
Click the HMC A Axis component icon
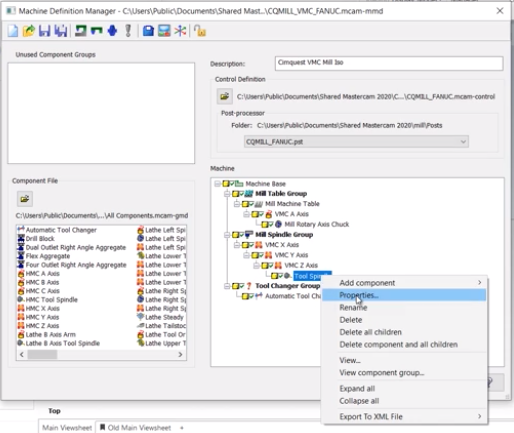click(21, 273)
